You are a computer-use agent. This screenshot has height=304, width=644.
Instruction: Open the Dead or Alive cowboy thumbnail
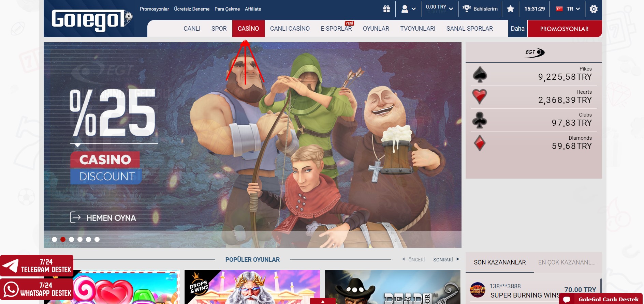393,287
